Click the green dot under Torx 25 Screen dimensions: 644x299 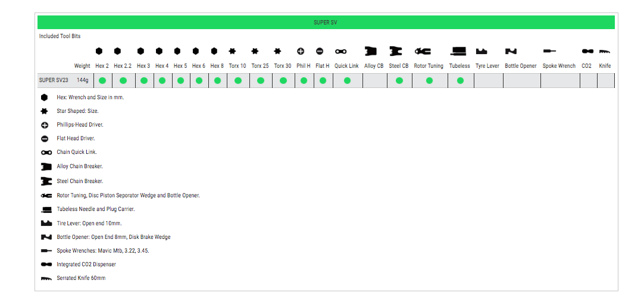[260, 80]
